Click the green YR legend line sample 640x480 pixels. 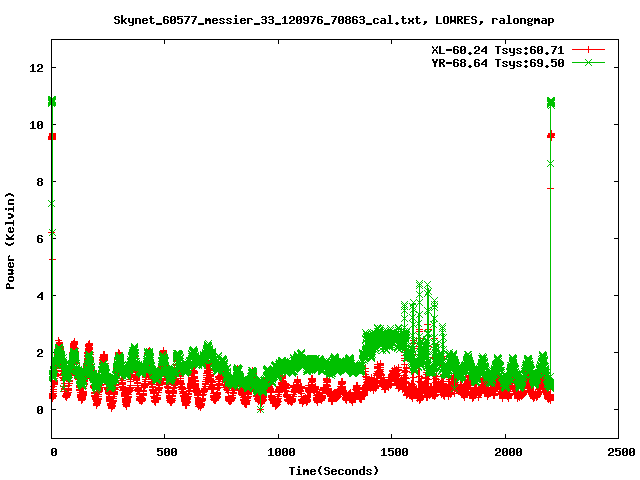[588, 62]
